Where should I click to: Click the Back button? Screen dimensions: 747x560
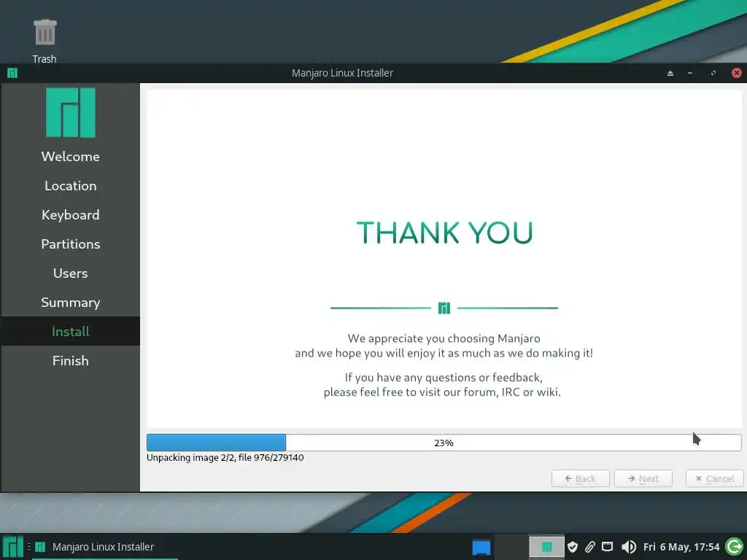coord(580,478)
